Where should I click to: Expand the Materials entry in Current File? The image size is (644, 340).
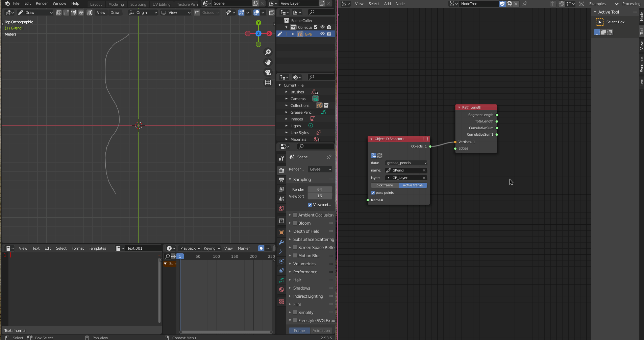point(287,139)
